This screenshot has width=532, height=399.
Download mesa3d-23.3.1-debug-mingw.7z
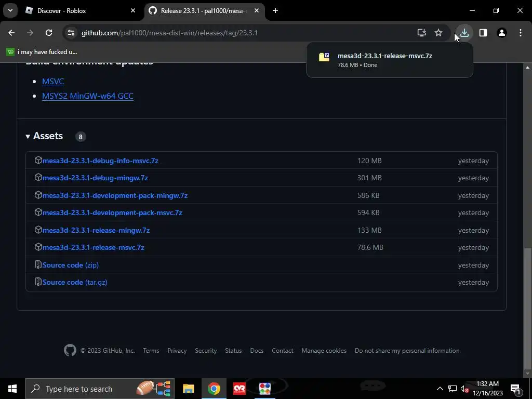click(96, 178)
